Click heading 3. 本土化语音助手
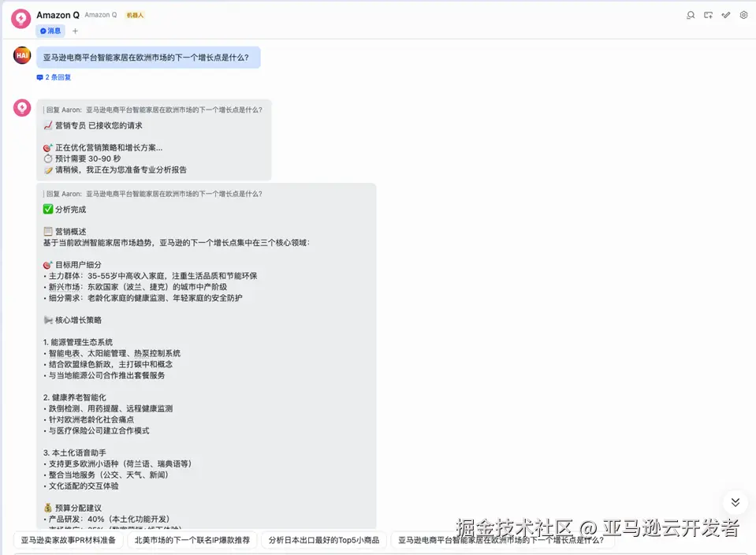The height and width of the screenshot is (555, 756). (x=74, y=453)
